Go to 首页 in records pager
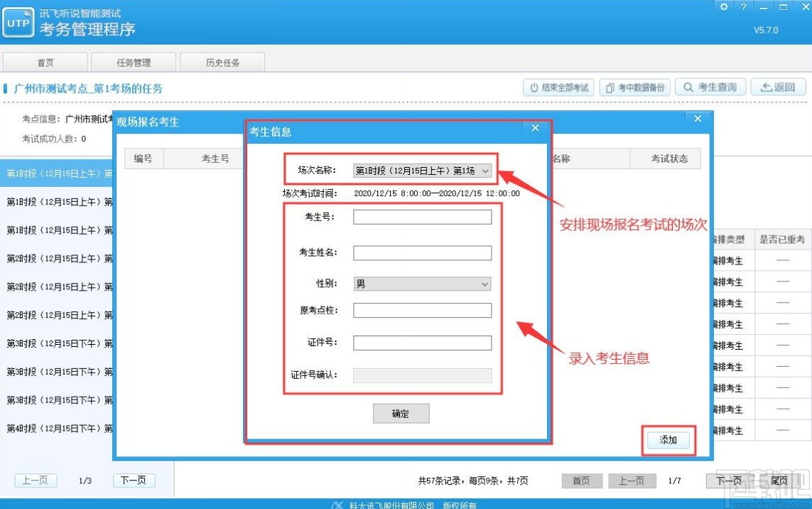 click(582, 481)
